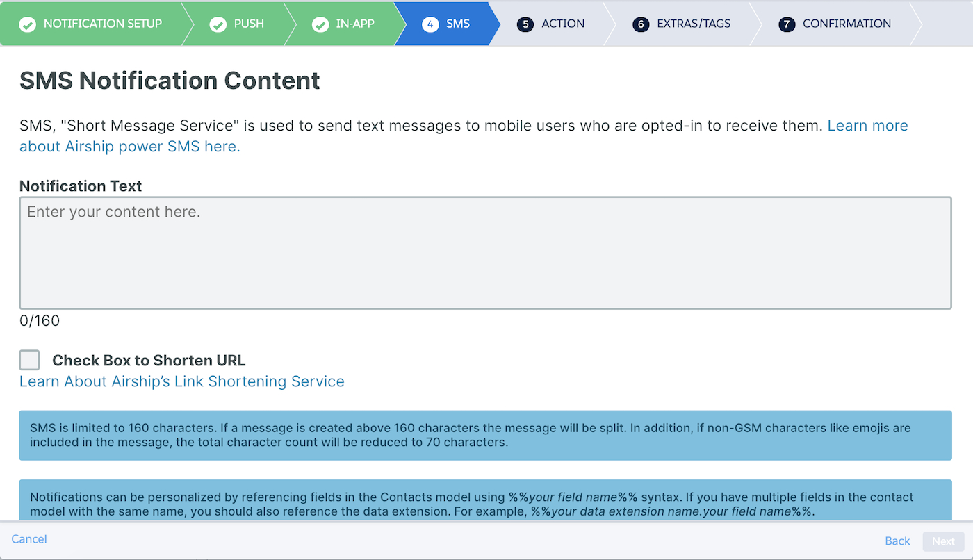
Task: Click the Push step checkmark icon
Action: [218, 24]
